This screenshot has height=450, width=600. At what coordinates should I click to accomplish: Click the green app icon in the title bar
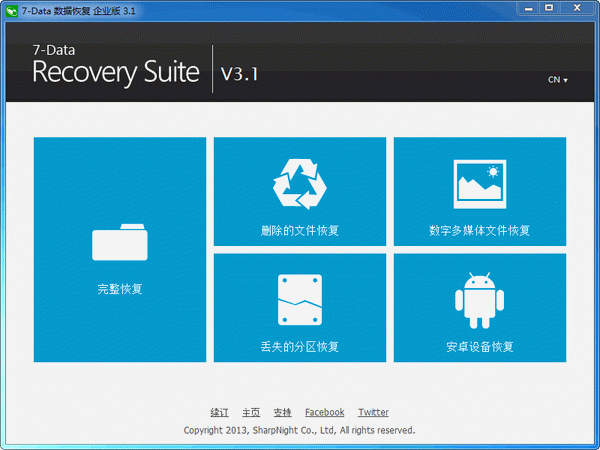point(12,11)
